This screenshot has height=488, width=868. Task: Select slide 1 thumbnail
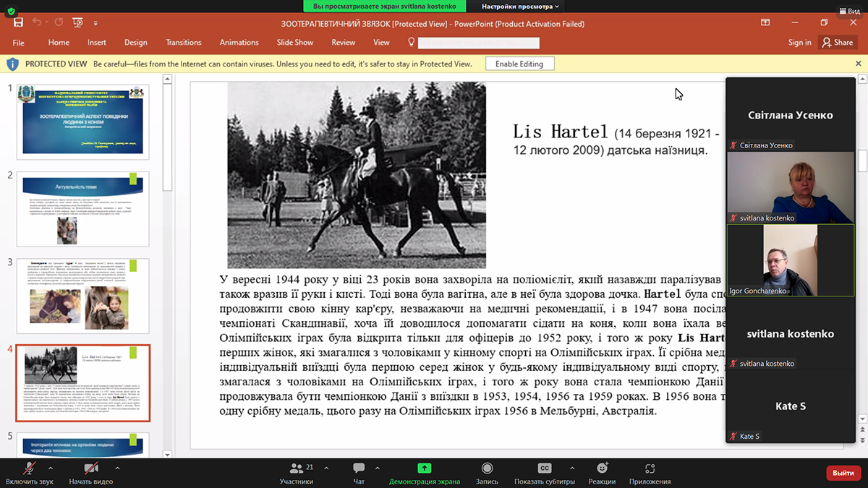[82, 121]
